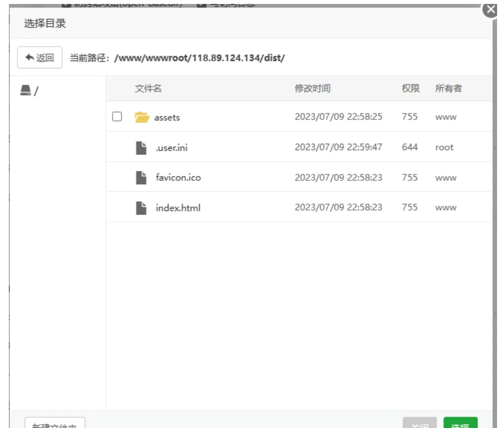This screenshot has height=428, width=504.
Task: Close the 选择目录 dialog with X
Action: click(x=491, y=9)
